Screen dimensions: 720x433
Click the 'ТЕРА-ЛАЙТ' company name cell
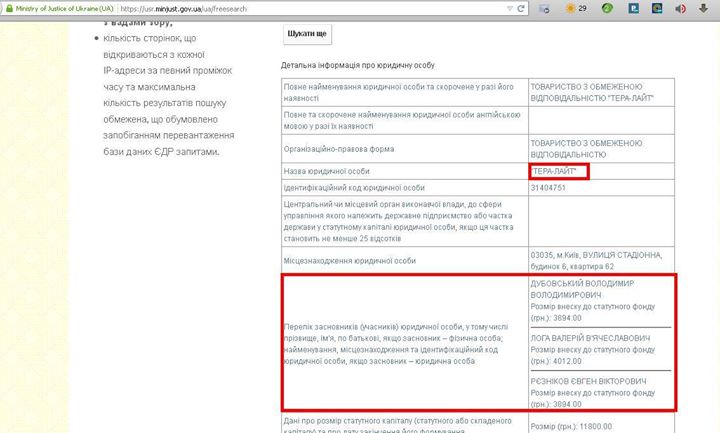point(559,171)
